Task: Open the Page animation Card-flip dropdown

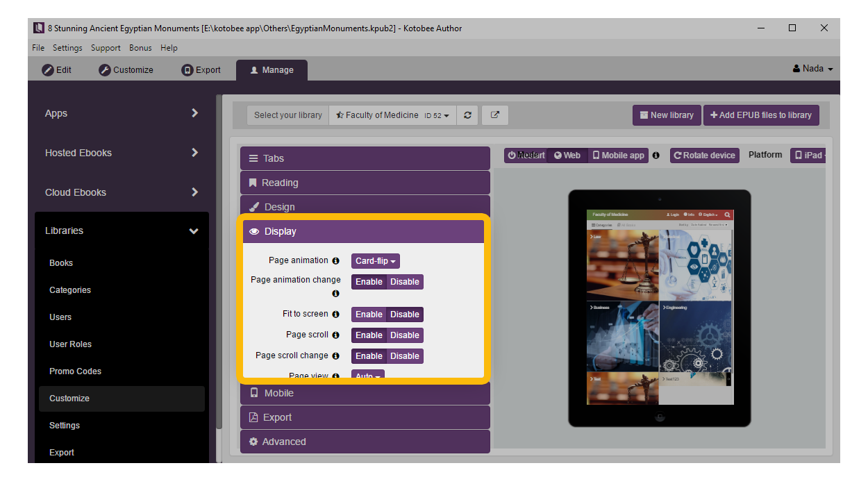Action: click(375, 260)
